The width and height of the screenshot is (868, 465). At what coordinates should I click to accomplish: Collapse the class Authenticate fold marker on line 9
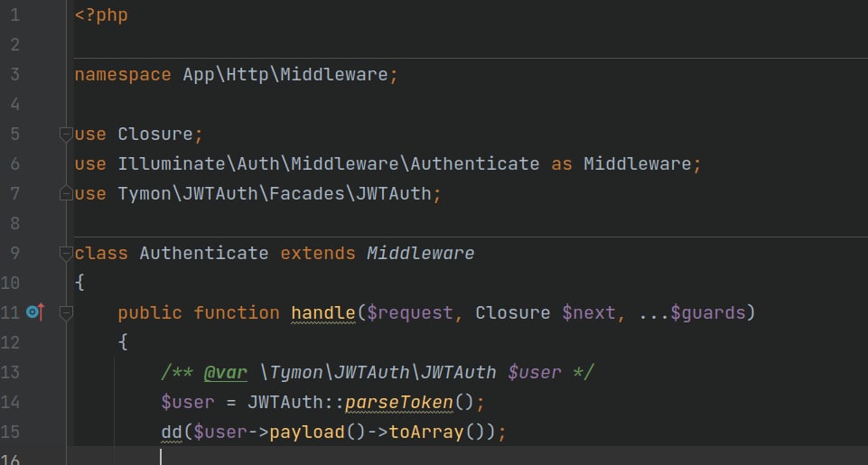[66, 253]
